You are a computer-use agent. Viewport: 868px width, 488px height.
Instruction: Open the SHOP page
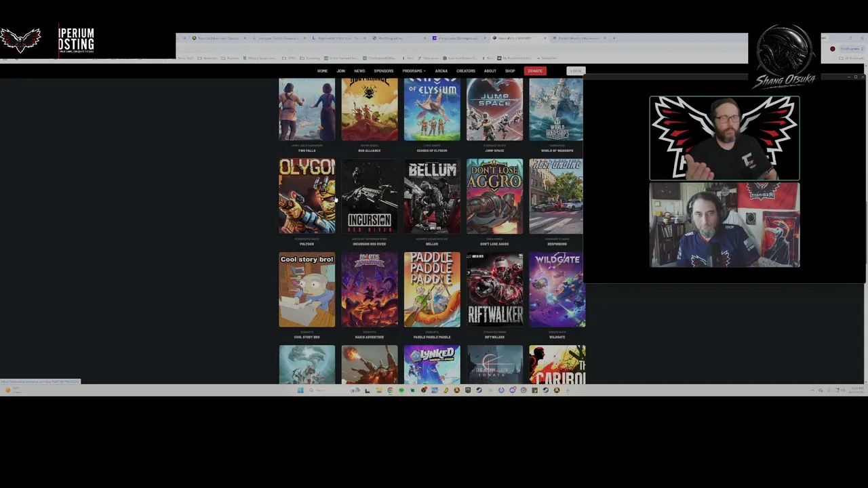[510, 71]
